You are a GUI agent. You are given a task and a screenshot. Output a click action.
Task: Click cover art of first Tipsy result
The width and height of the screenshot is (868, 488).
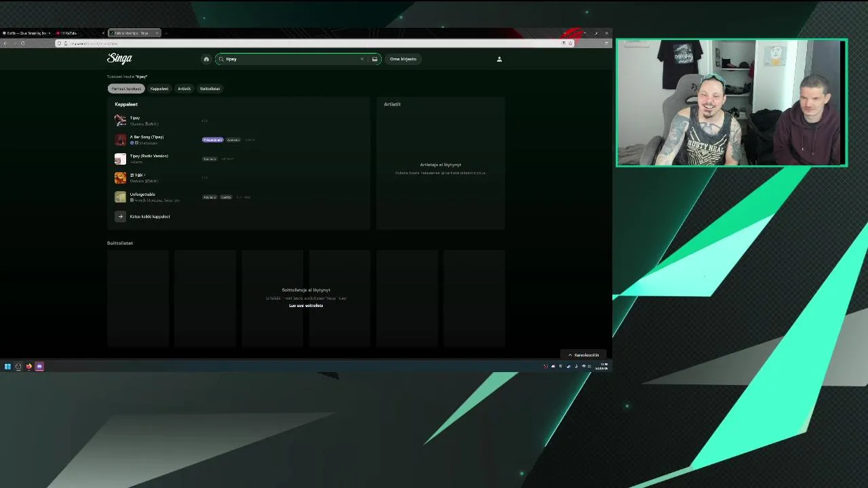pos(120,121)
